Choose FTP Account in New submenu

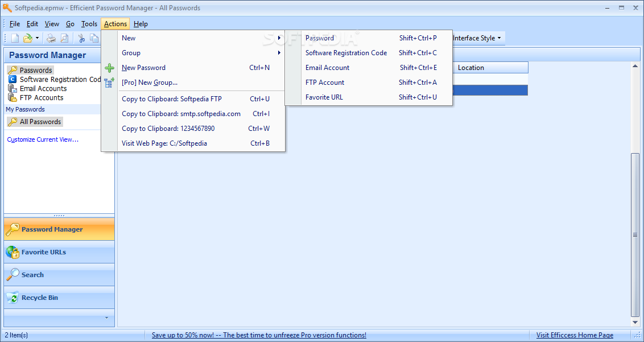coord(369,82)
